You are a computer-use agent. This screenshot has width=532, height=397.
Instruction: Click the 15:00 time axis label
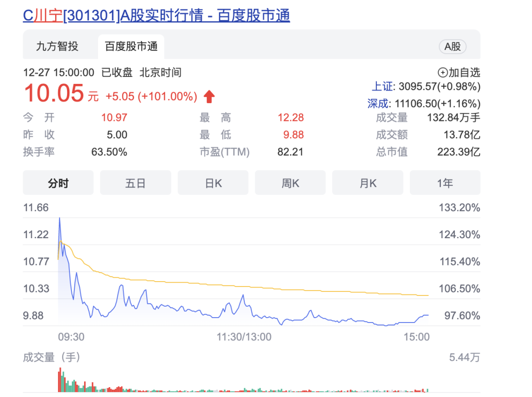point(416,337)
